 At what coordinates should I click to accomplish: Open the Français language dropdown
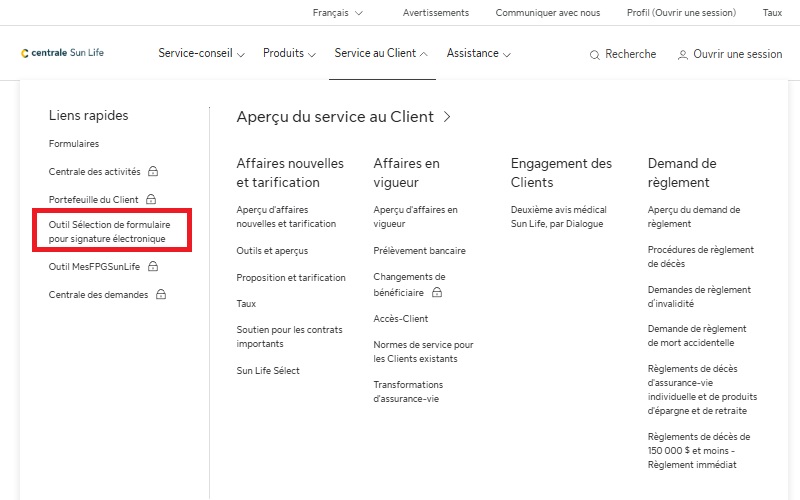coord(337,13)
